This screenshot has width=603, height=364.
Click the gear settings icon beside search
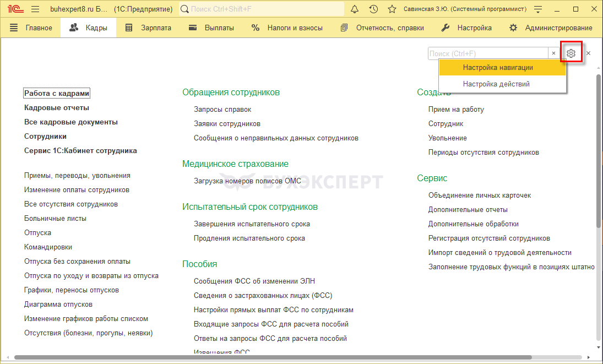pyautogui.click(x=571, y=53)
